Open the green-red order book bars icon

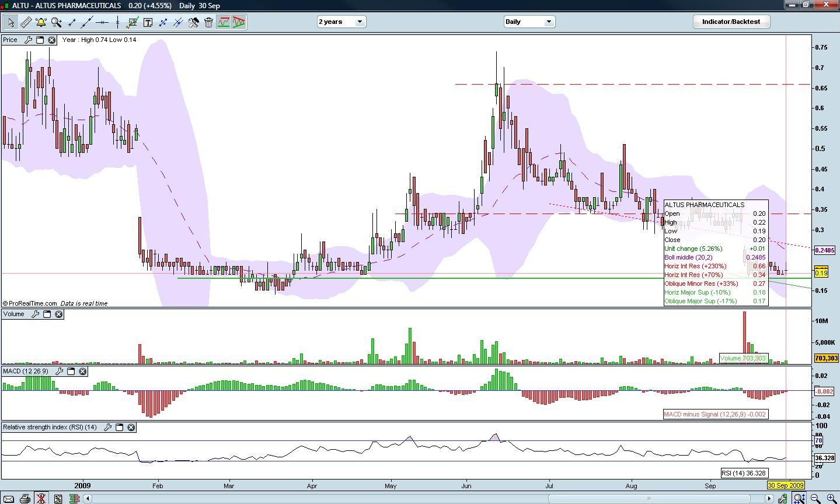click(74, 499)
